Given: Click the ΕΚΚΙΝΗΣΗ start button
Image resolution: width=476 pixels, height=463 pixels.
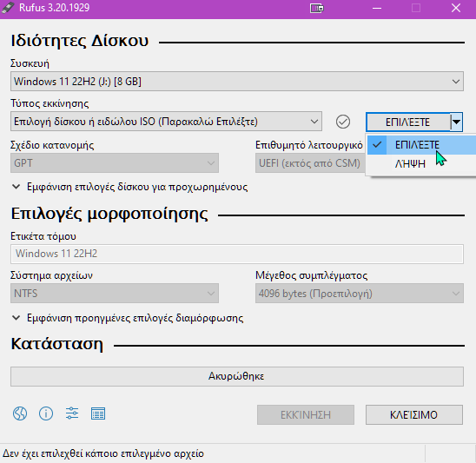Looking at the screenshot, I should point(306,414).
